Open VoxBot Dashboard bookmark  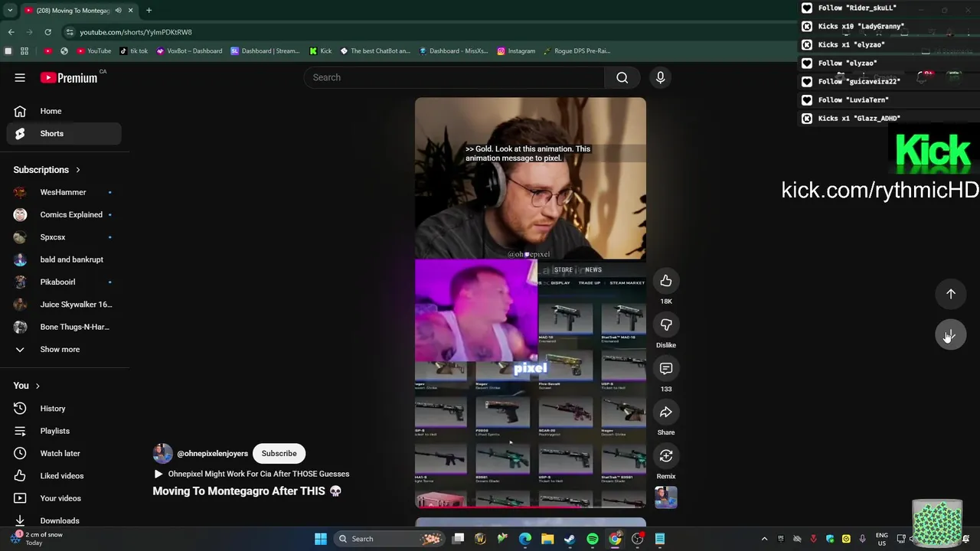tap(189, 51)
